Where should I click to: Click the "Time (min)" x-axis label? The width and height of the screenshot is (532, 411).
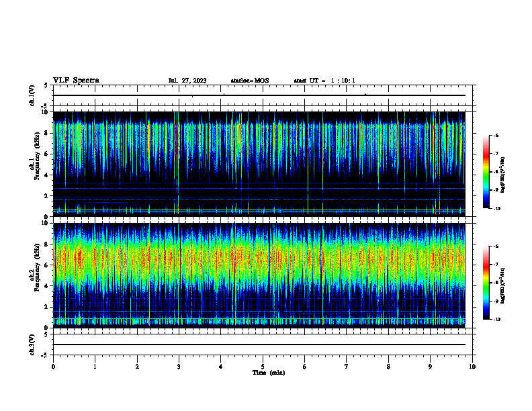pyautogui.click(x=269, y=373)
